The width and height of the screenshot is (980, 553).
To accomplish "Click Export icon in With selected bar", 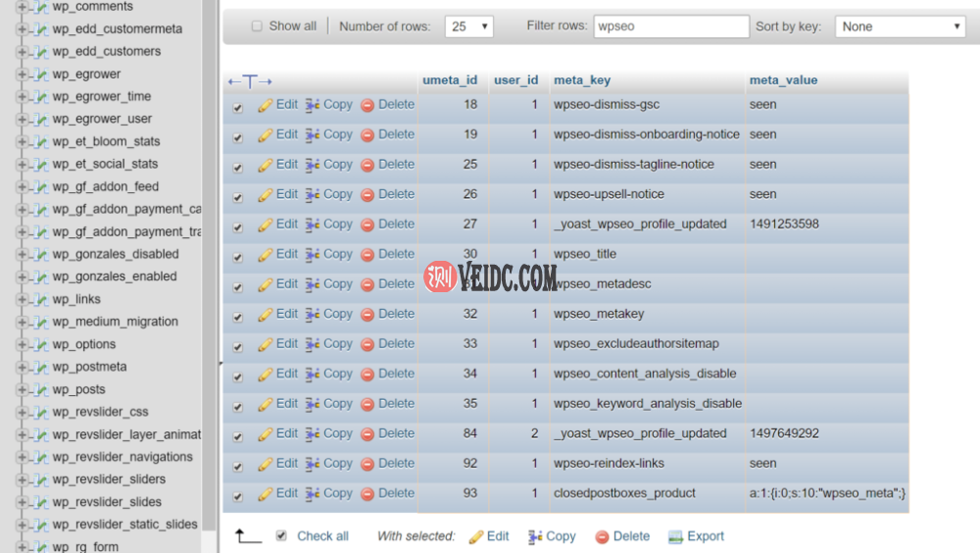I will (675, 536).
